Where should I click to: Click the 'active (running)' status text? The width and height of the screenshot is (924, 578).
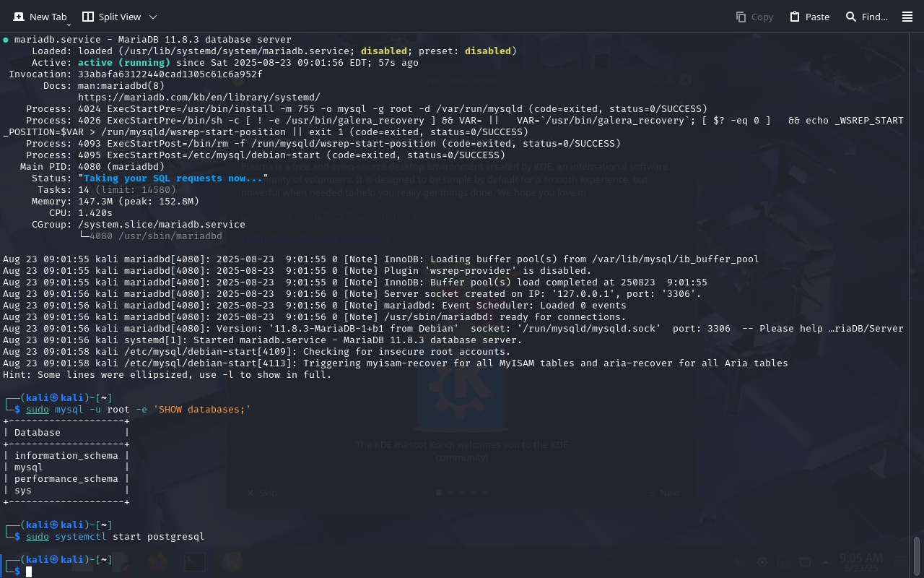(123, 63)
